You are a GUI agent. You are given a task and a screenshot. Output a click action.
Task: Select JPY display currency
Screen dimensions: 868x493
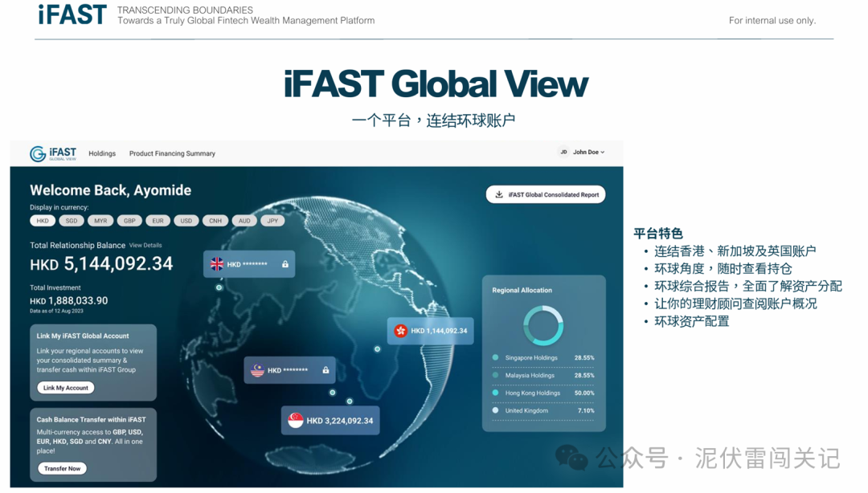click(272, 221)
